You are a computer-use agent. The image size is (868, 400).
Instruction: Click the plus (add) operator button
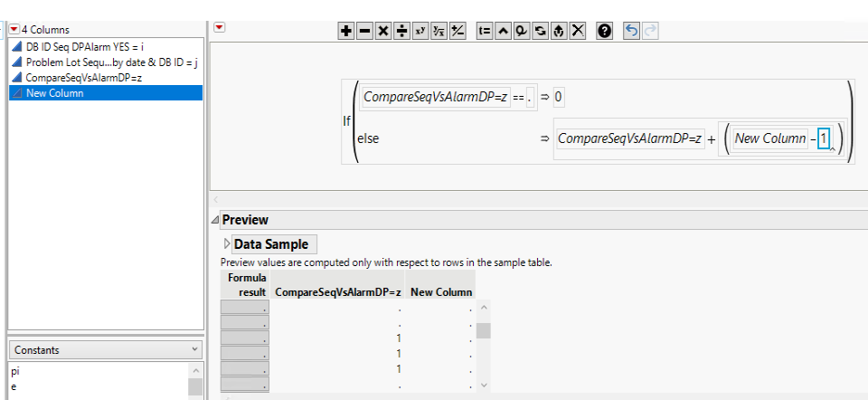tap(346, 31)
